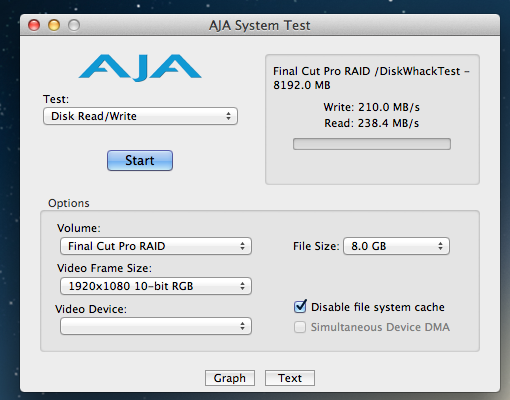510x400 pixels.
Task: Minimize the AJA System Test window
Action: (x=54, y=25)
